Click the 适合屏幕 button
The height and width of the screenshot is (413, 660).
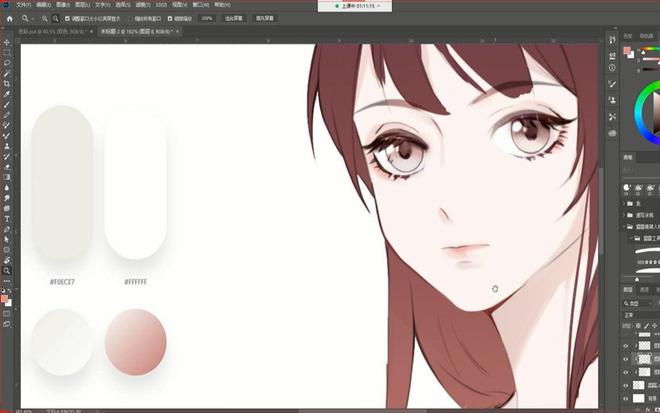(235, 18)
